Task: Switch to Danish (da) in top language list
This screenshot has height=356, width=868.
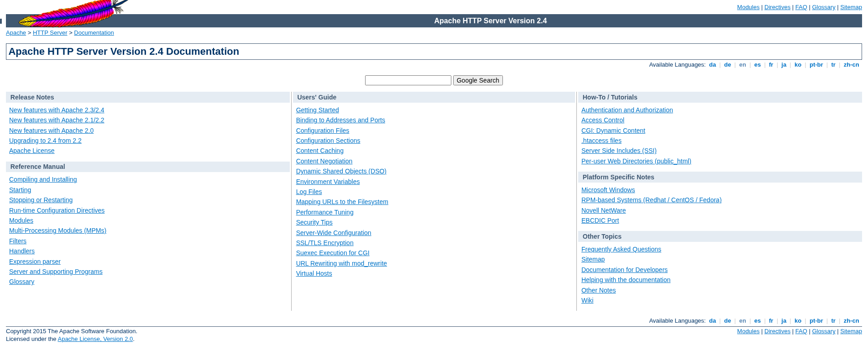Action: [x=712, y=65]
